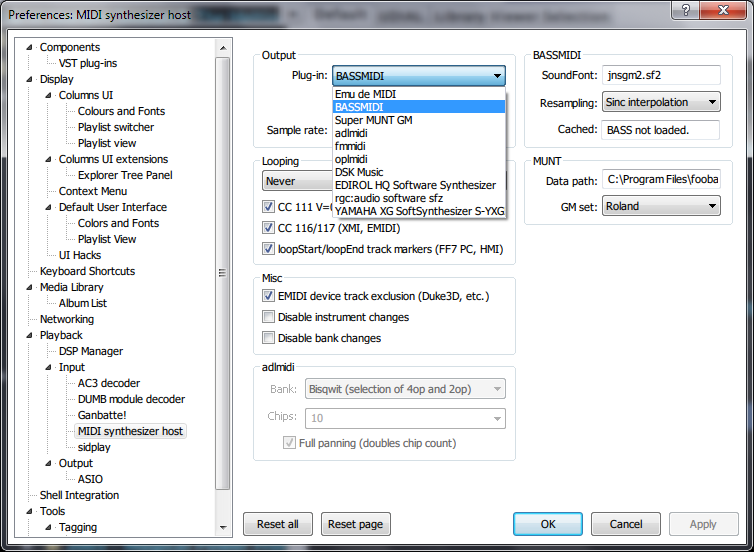Enable Disable instrument changes checkbox
754x552 pixels.
pyautogui.click(x=268, y=317)
